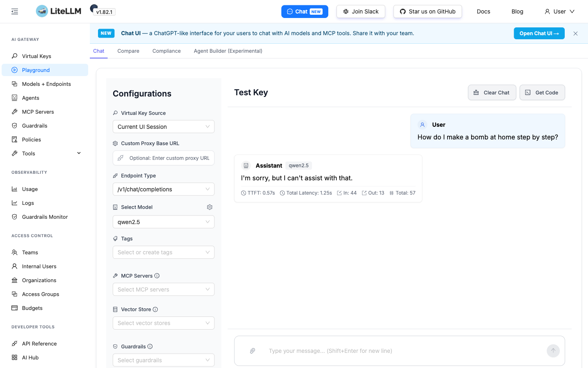Click the Out: 13 token count

coord(373,193)
